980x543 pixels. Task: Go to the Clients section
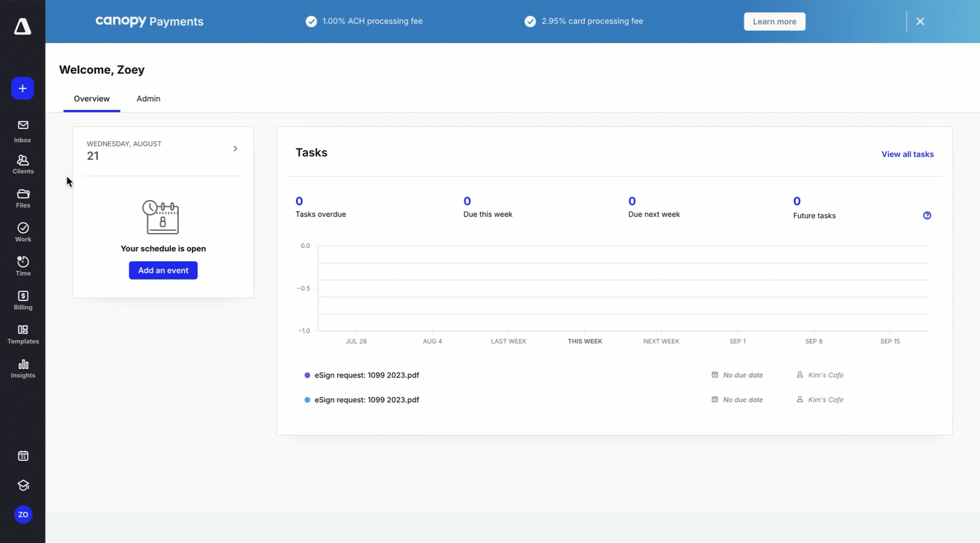click(23, 164)
